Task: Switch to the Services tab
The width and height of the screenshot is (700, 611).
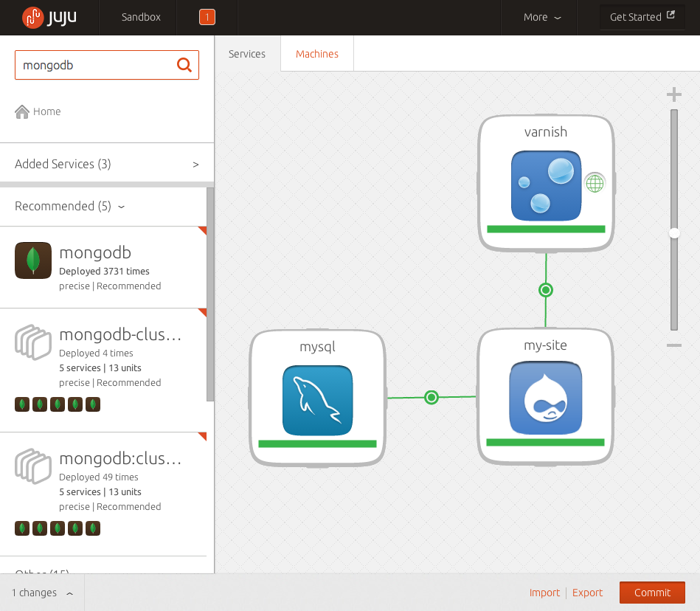Action: tap(247, 54)
